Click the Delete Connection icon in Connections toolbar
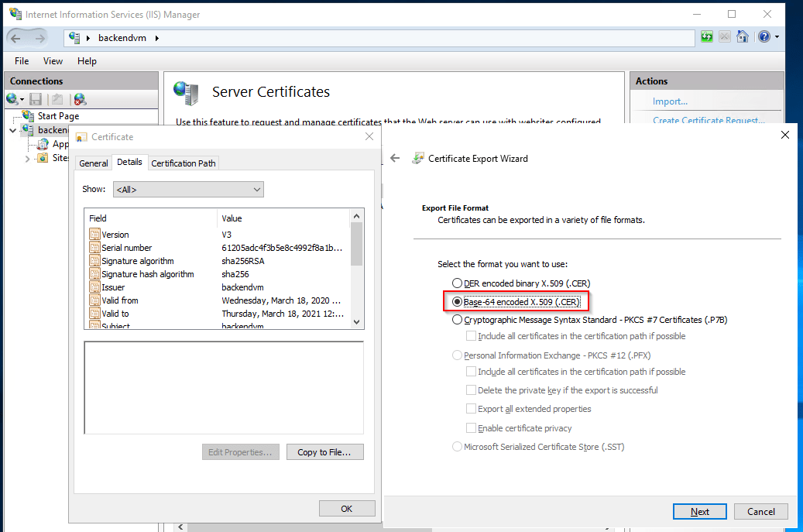The width and height of the screenshot is (803, 532). click(x=80, y=99)
